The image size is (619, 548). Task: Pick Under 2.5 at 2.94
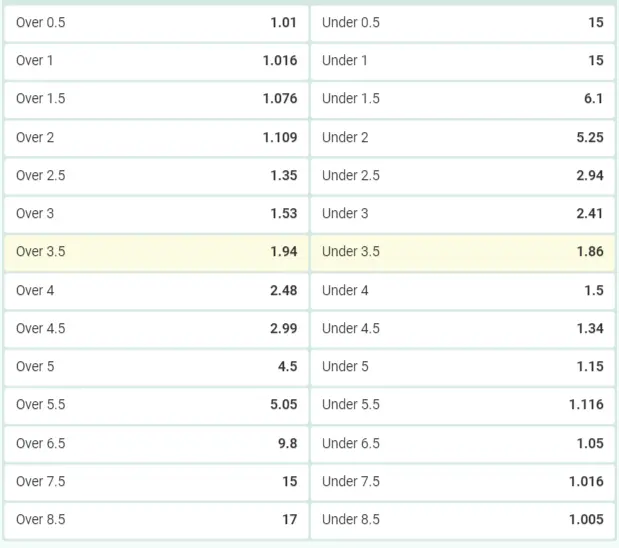point(463,175)
